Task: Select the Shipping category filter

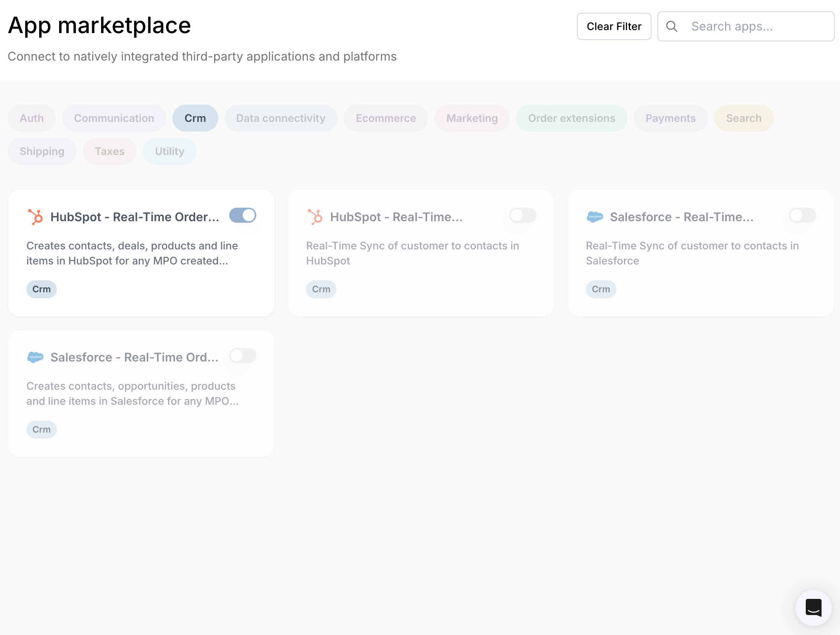Action: click(x=42, y=151)
